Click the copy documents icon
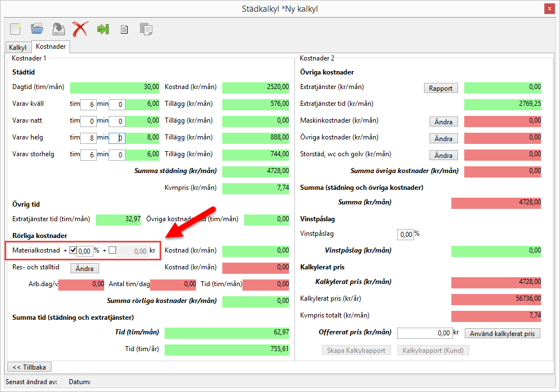 pos(146,29)
